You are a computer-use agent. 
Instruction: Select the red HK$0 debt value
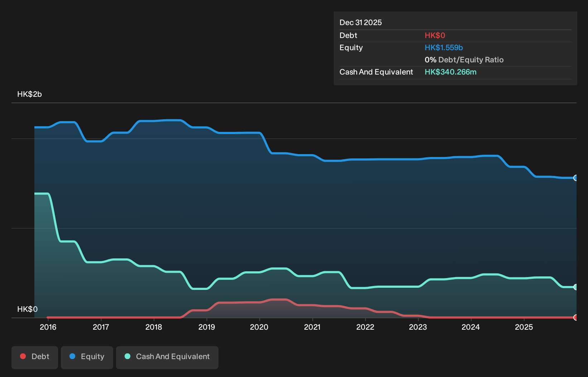click(435, 35)
